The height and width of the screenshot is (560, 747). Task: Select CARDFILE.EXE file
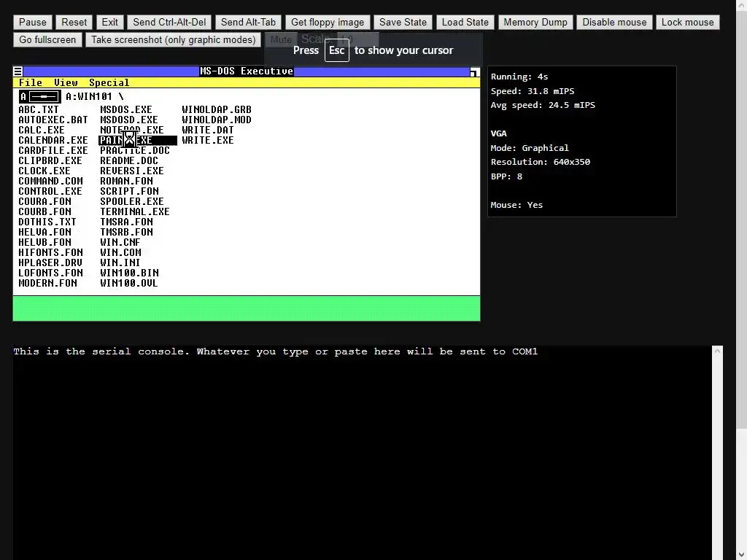[53, 150]
